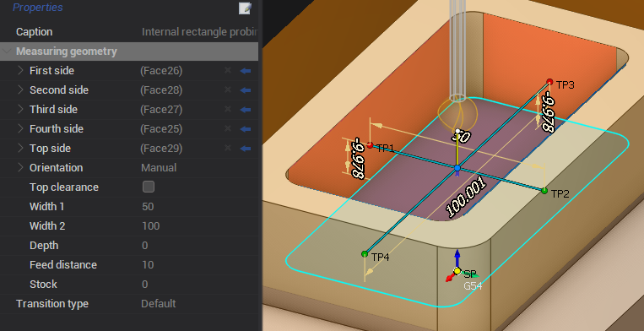Viewport: 644px width, 331px height.
Task: Pick Fourth side face with blue arrow
Action: [246, 128]
